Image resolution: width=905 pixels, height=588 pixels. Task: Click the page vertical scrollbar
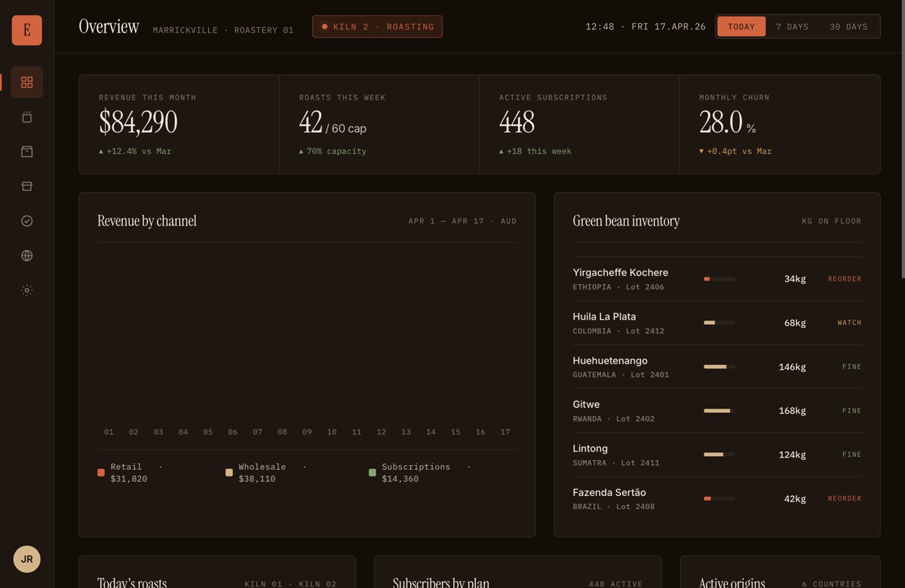[x=902, y=139]
